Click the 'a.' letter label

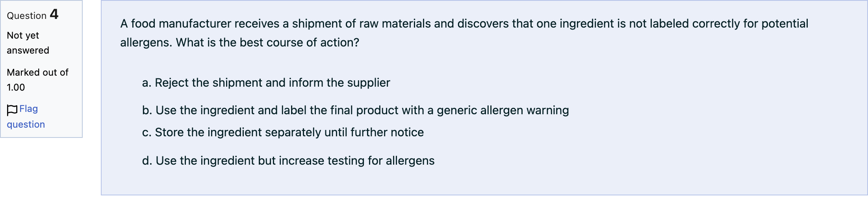tap(147, 83)
